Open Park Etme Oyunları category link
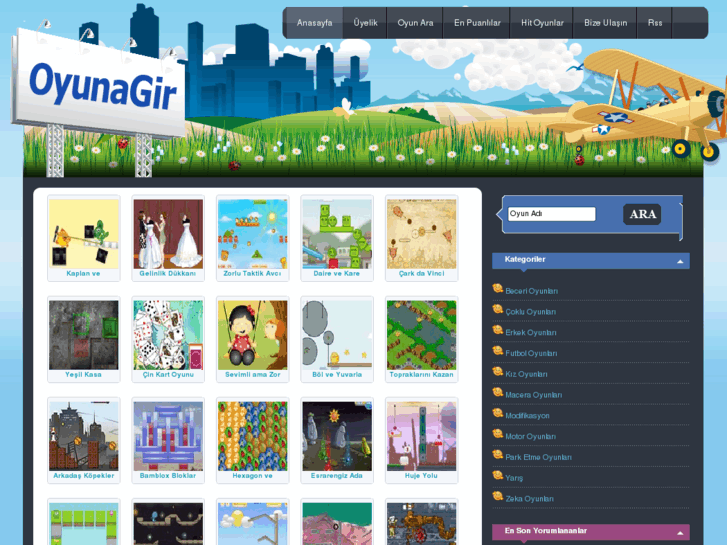The height and width of the screenshot is (545, 727). [x=538, y=457]
